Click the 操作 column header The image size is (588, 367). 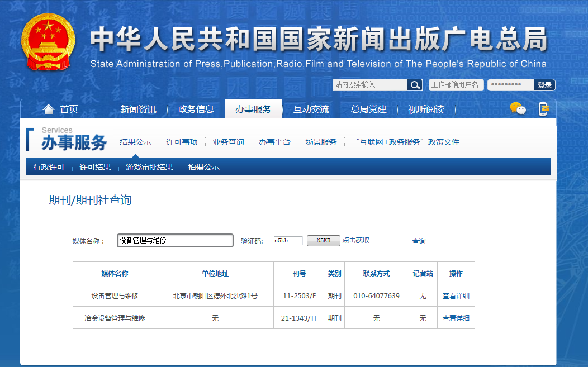(x=456, y=274)
